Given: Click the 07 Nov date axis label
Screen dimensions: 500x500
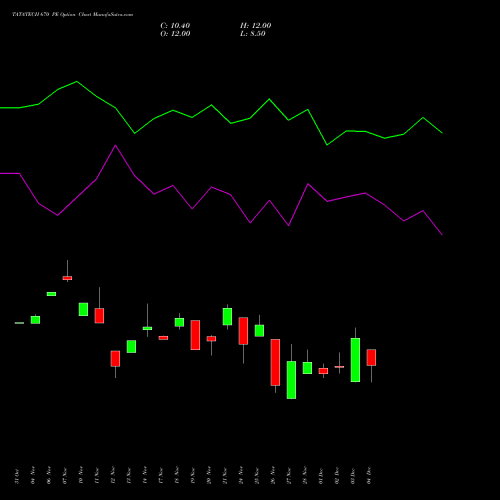Looking at the screenshot, I should 65,476.
